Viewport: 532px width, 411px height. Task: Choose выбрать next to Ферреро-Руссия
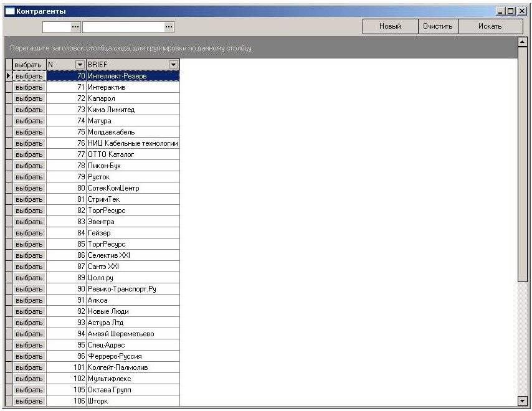click(29, 356)
